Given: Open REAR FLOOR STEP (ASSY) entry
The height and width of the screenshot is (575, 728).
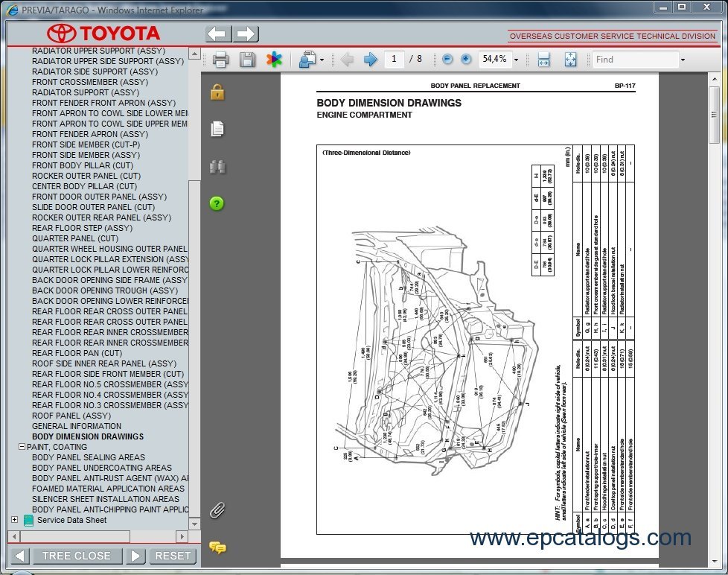Looking at the screenshot, I should tap(82, 228).
